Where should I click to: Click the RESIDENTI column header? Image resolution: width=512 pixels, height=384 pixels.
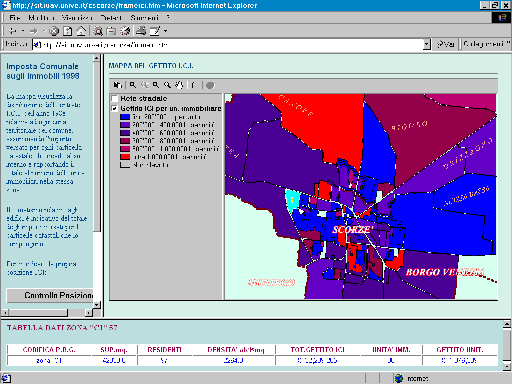click(164, 350)
